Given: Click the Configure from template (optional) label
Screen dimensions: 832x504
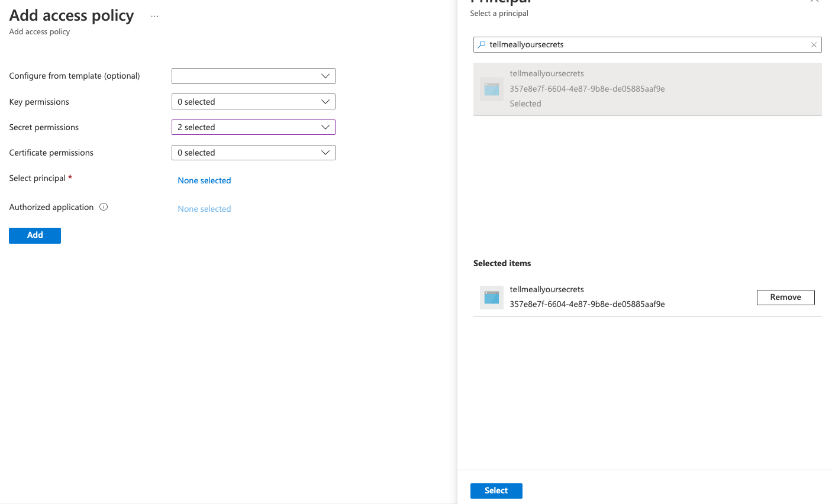Looking at the screenshot, I should (x=75, y=76).
